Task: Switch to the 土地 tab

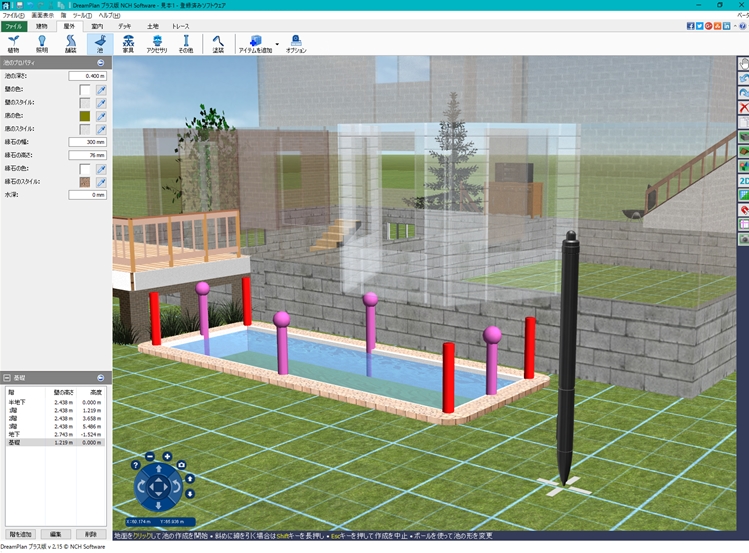Action: [x=152, y=26]
